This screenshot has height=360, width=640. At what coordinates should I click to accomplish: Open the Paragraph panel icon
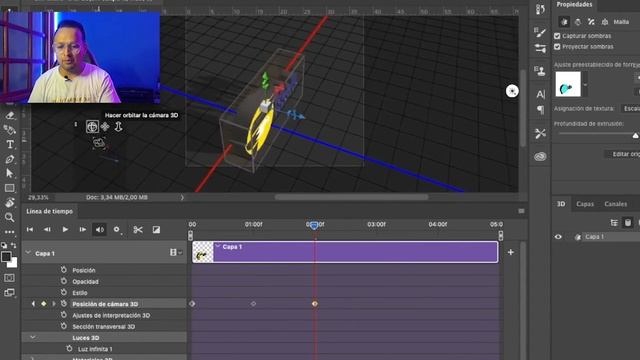[540, 109]
